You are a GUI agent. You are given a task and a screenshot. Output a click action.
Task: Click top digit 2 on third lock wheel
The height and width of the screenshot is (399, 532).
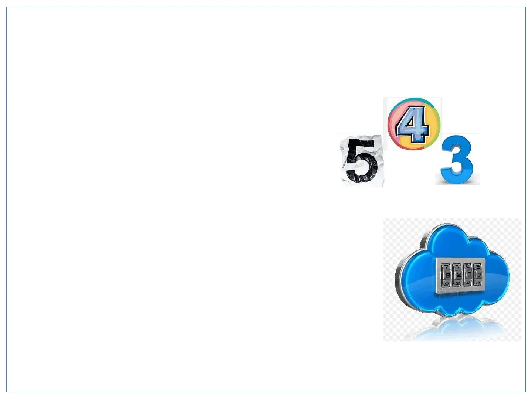pyautogui.click(x=468, y=266)
